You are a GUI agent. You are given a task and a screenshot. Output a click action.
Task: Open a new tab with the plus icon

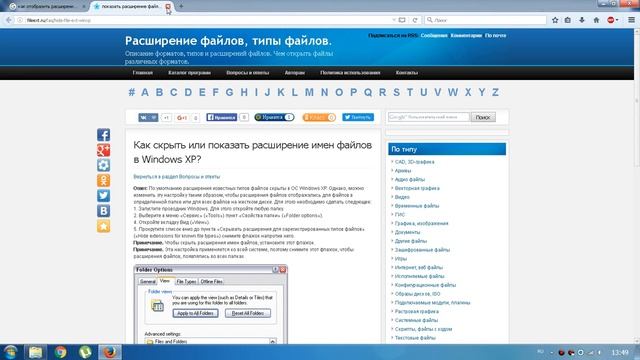coord(181,7)
